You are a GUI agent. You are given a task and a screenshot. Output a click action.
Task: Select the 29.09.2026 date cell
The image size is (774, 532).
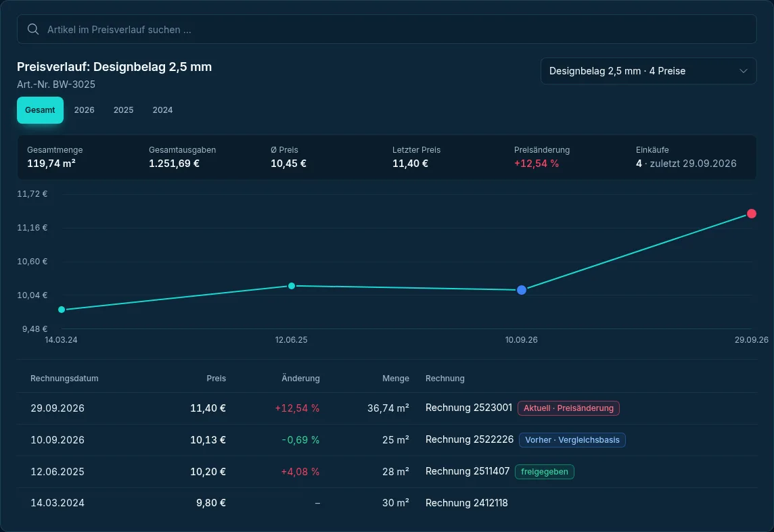pos(58,408)
